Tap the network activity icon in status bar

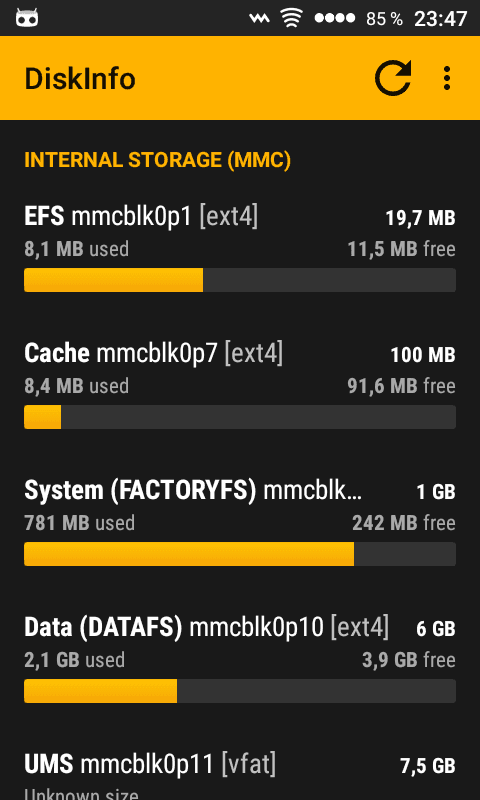tap(259, 18)
